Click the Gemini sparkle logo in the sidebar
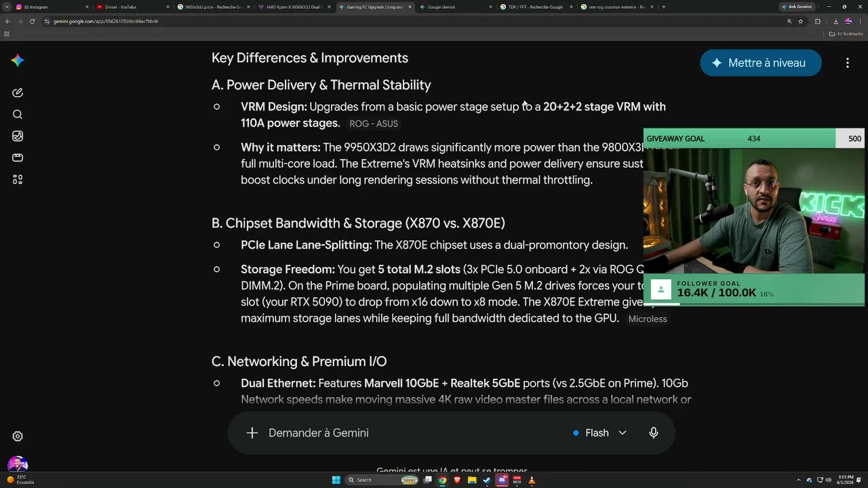 (x=18, y=60)
